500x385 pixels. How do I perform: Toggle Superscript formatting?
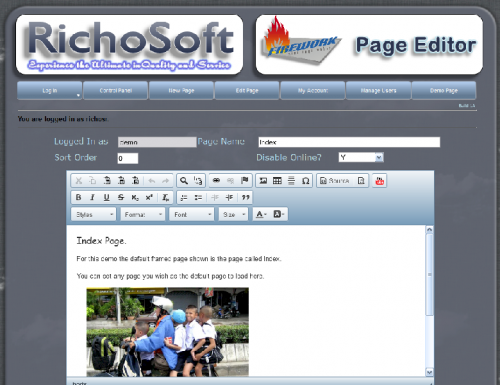[149, 197]
